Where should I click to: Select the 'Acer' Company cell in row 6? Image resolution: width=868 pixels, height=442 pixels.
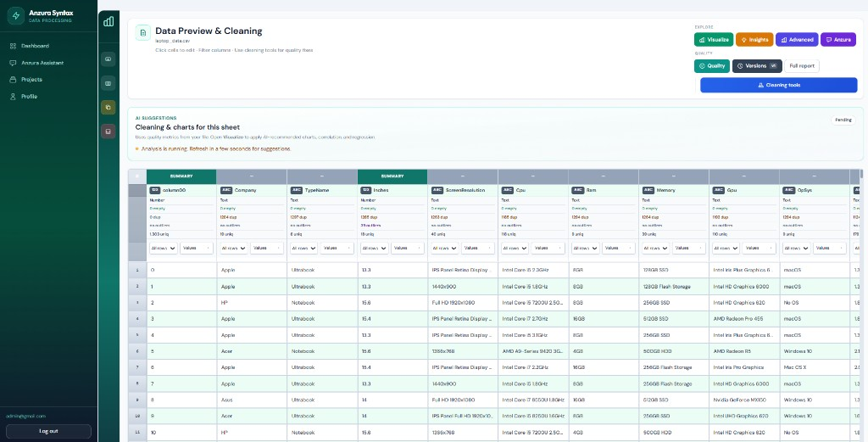[x=251, y=351]
